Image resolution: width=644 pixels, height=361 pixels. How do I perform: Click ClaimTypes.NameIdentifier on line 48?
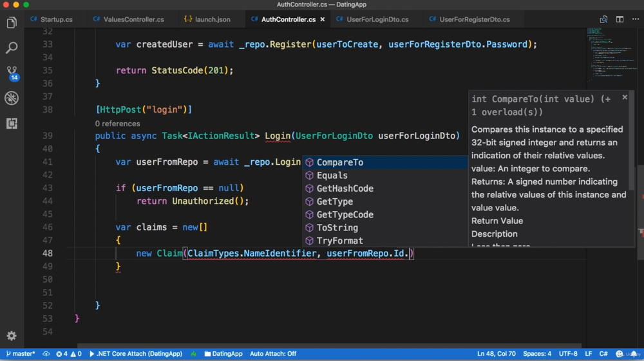tap(252, 254)
